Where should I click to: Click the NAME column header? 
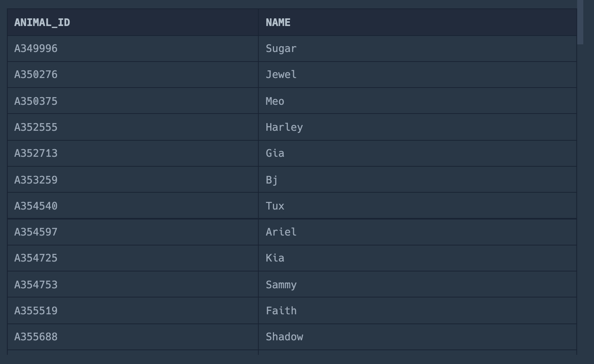278,23
